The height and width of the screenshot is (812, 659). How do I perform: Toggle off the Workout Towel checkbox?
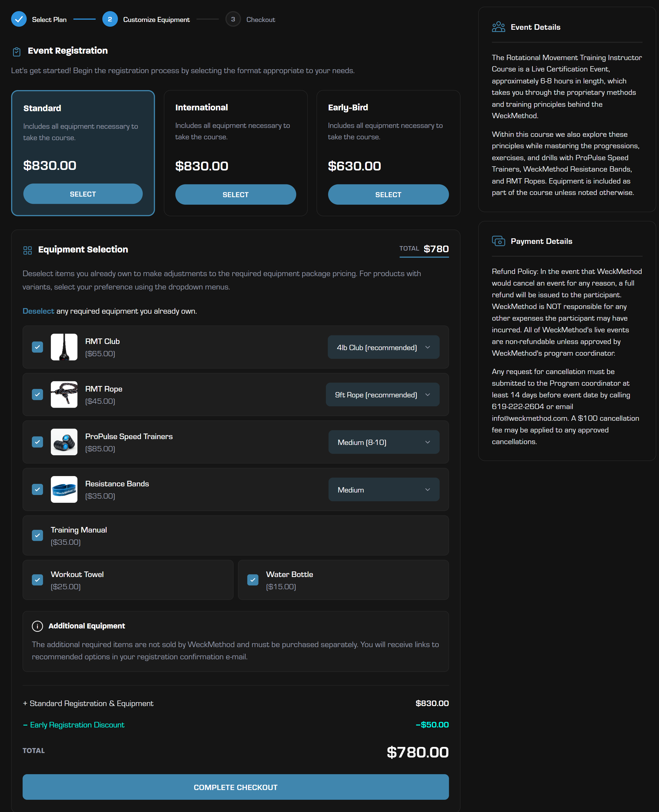pos(37,580)
